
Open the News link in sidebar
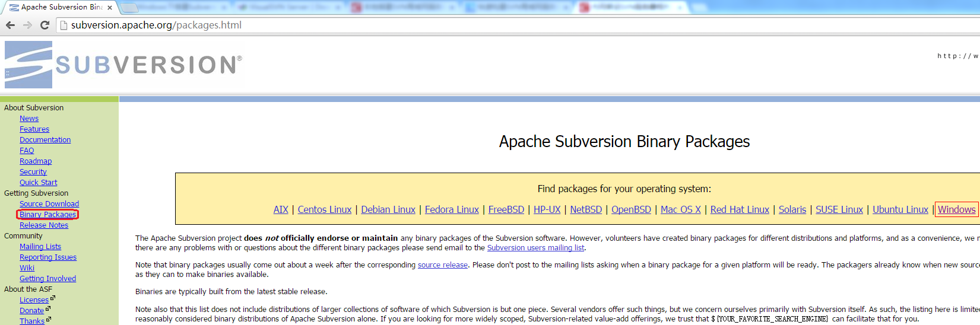pos(29,119)
